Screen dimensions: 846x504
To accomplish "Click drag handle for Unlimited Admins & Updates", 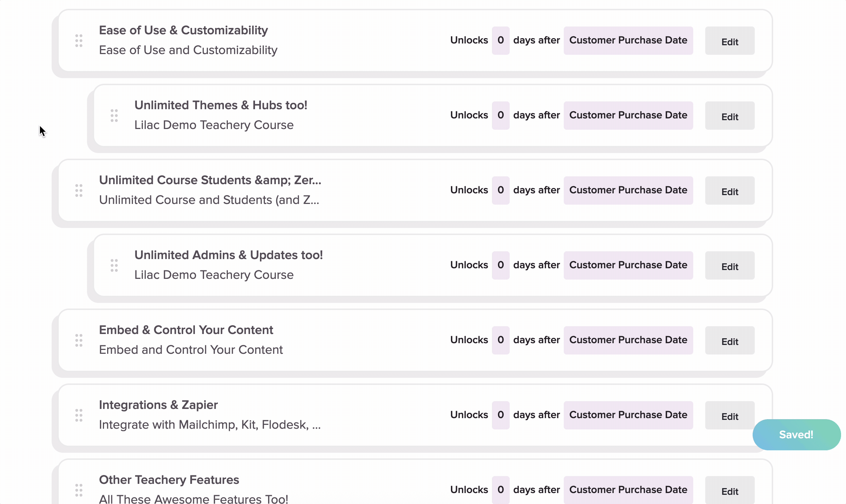I will click(114, 265).
